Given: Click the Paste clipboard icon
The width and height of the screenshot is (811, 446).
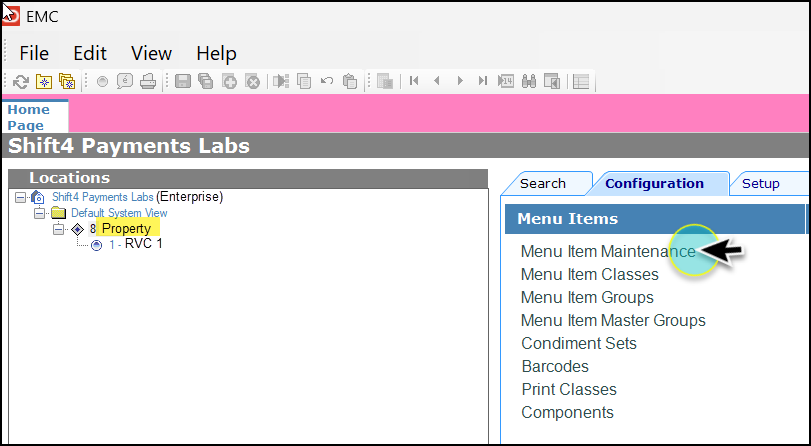Looking at the screenshot, I should pyautogui.click(x=350, y=81).
